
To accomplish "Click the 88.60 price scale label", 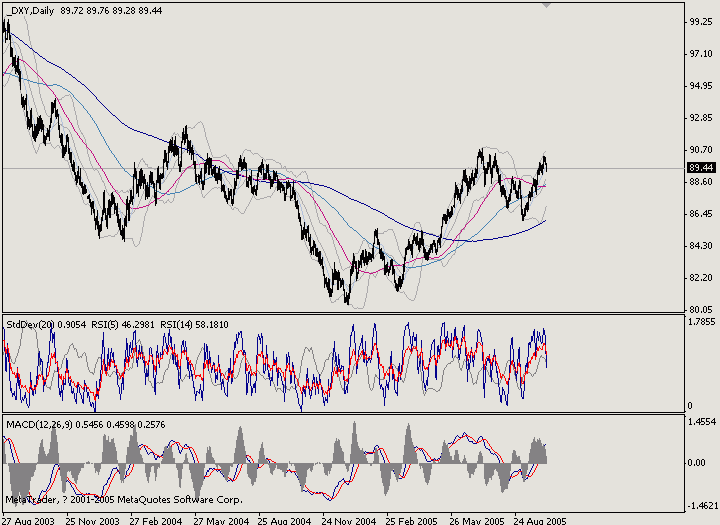I will (701, 182).
